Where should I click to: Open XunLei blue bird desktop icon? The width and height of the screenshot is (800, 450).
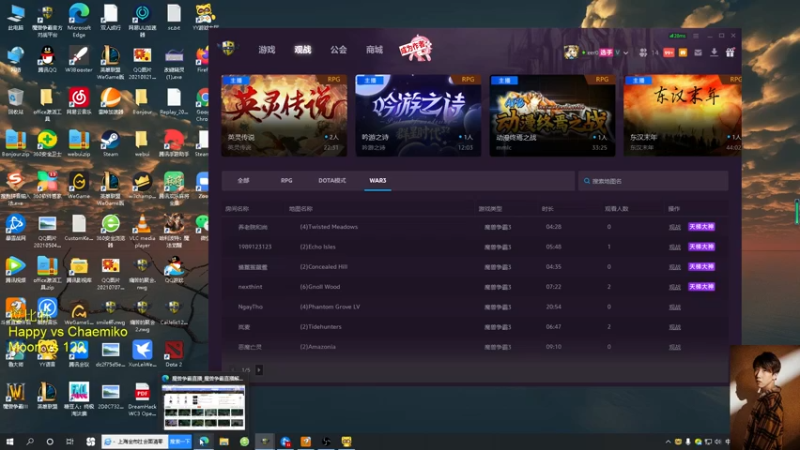142,354
